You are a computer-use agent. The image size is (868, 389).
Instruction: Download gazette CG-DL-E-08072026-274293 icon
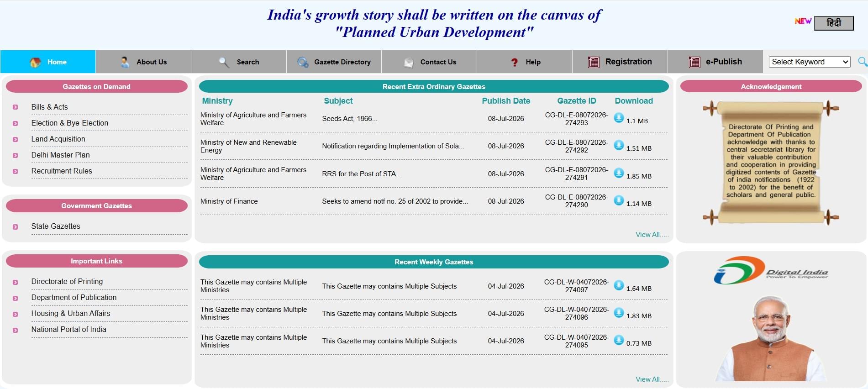(x=619, y=118)
